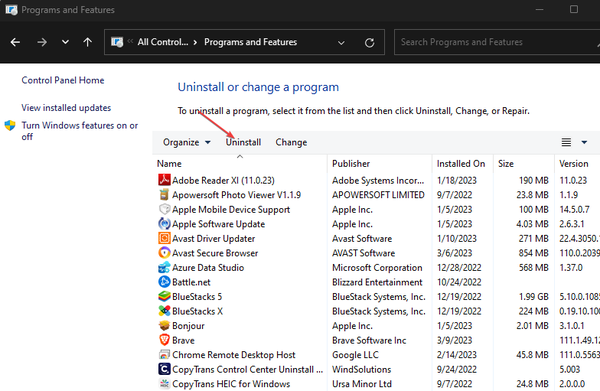This screenshot has width=600, height=391.
Task: Click the Brave lion icon
Action: [164, 340]
